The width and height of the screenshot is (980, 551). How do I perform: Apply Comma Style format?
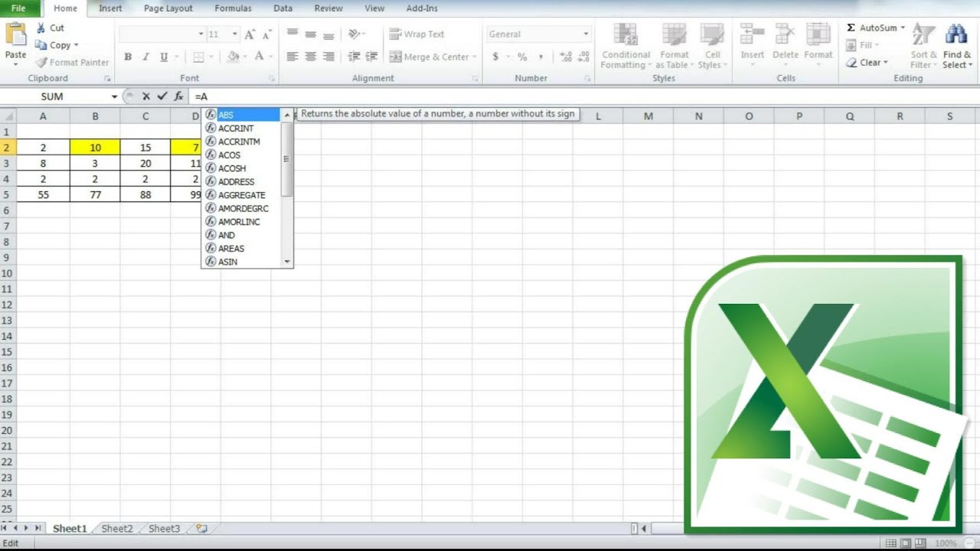coord(541,57)
